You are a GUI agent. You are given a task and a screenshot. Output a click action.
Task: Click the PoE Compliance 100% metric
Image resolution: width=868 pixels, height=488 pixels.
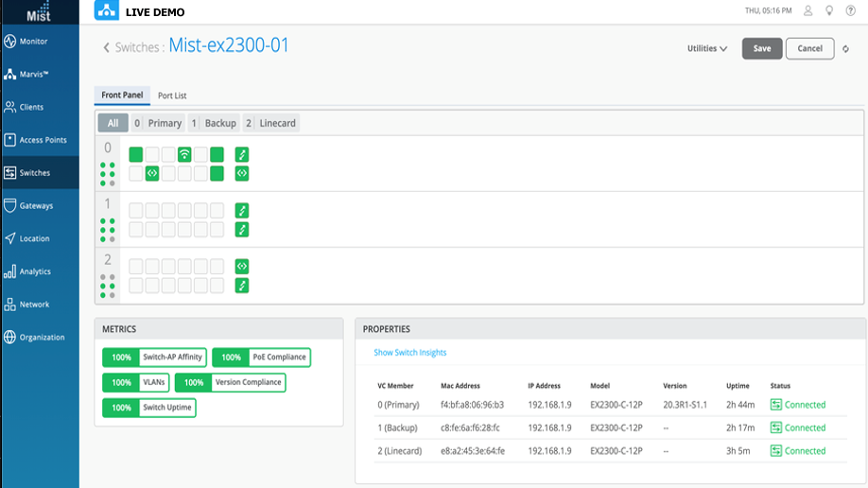click(261, 357)
